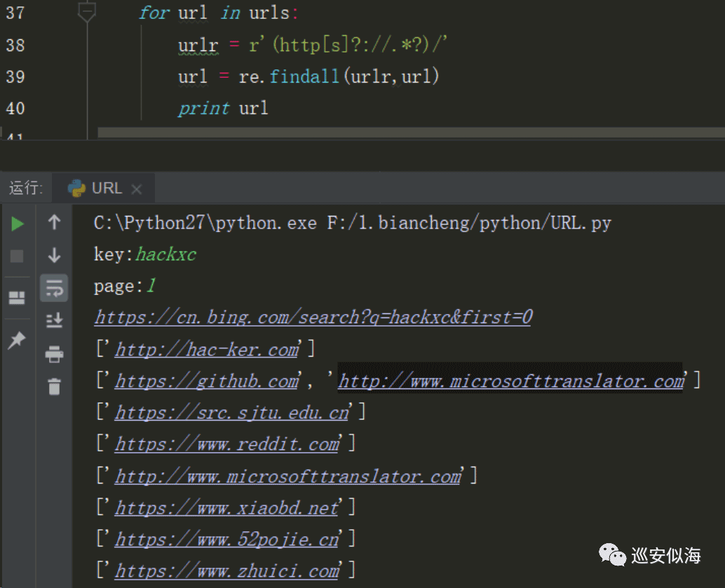Jump down the stack trace with down arrow

[54, 255]
